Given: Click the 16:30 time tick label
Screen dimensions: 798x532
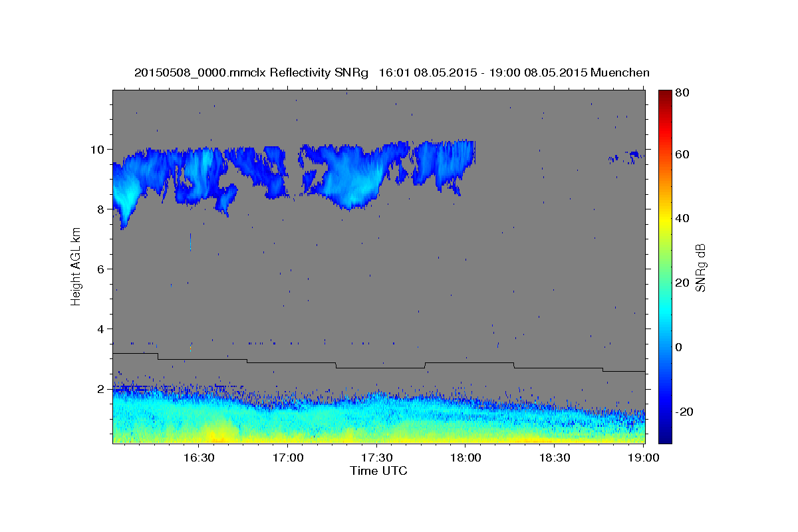Looking at the screenshot, I should [198, 458].
